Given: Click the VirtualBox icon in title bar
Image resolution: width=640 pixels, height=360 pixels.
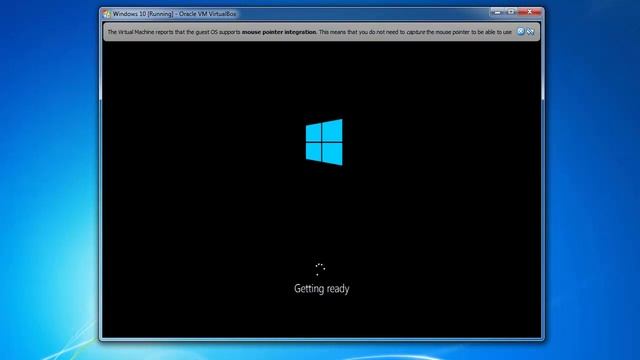Looking at the screenshot, I should tap(107, 14).
